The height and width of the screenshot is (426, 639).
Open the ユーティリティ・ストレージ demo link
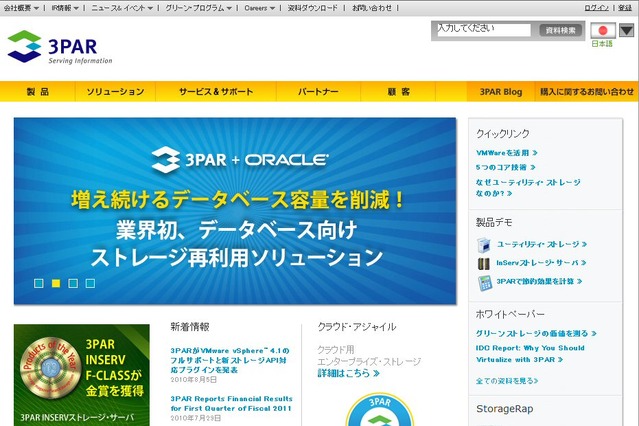pyautogui.click(x=542, y=244)
